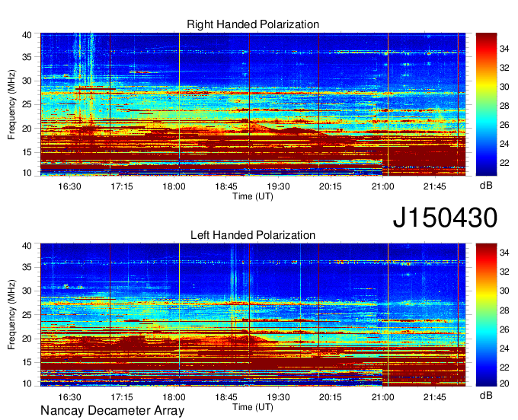Click the 22 value on bottom colorbar
The height and width of the screenshot is (420, 518).
[x=504, y=367]
